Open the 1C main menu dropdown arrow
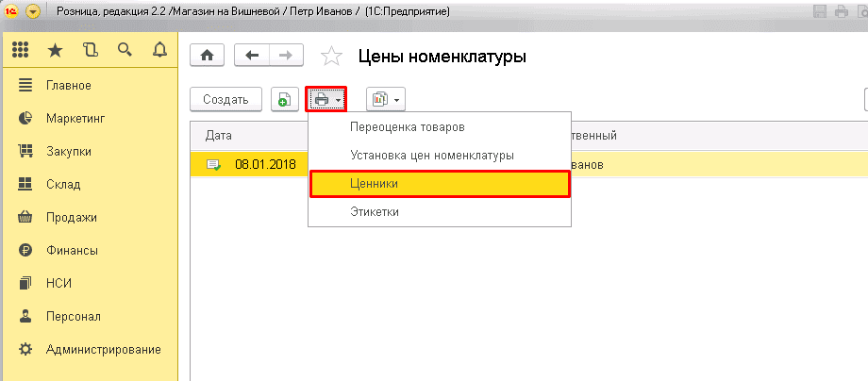This screenshot has width=868, height=381. point(34,12)
